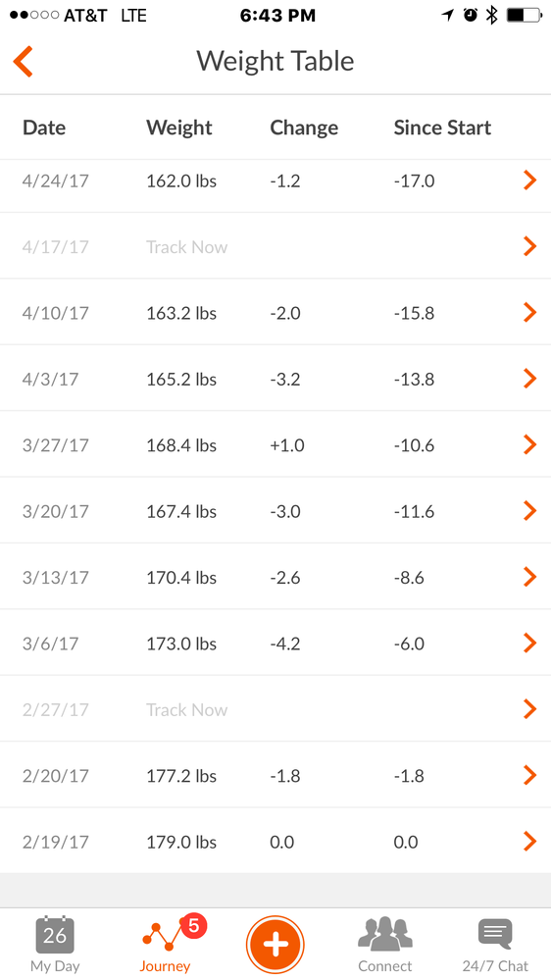Expand the 4/10/17 row chevron
This screenshot has height=980, width=551.
529,312
